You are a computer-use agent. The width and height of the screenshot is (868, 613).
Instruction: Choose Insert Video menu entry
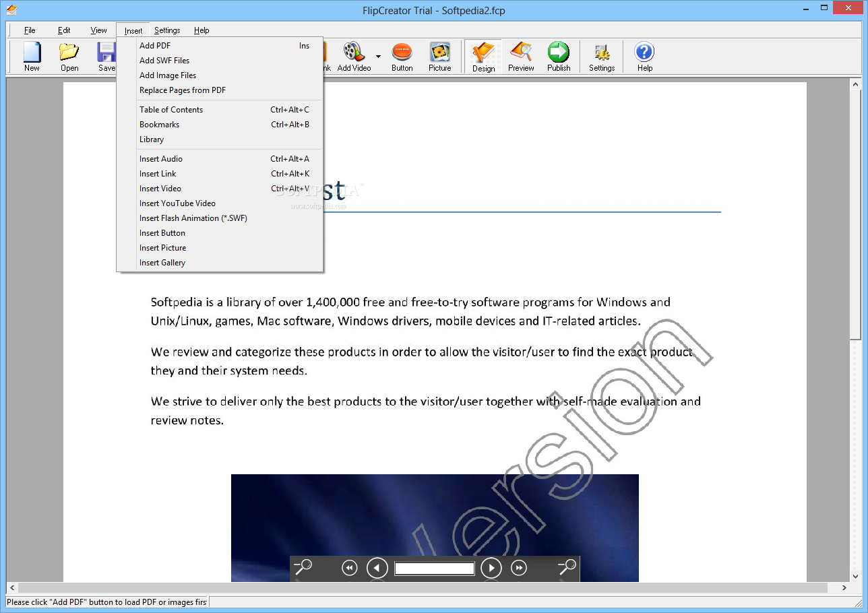220,189
